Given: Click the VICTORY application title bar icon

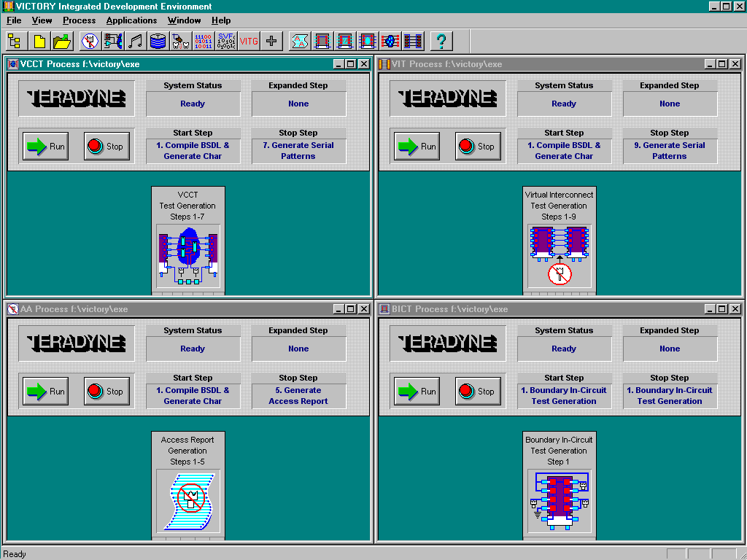Looking at the screenshot, I should (x=8, y=6).
